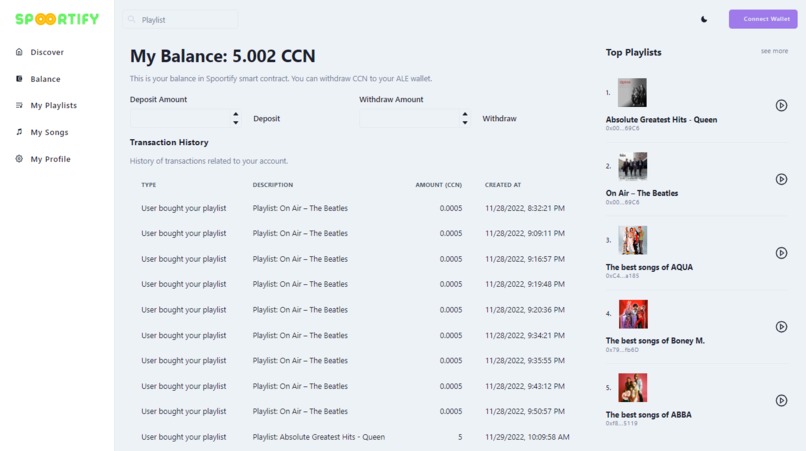Play Absolute Greatest Hits - Queen playlist
Viewport: 806px width, 451px height.
[781, 105]
